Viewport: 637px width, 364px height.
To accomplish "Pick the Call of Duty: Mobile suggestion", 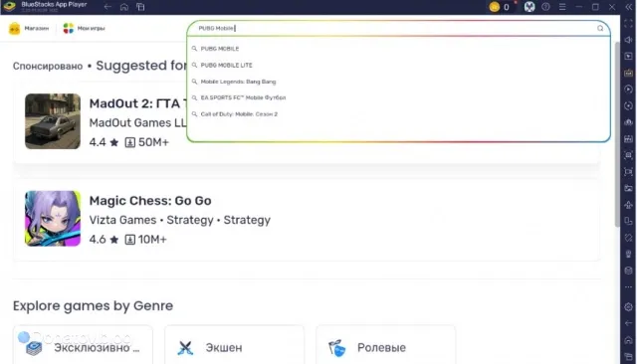I will point(239,114).
